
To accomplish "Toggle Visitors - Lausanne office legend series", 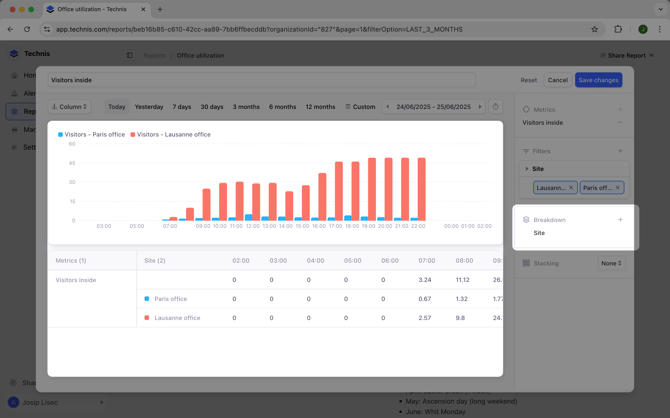I will tap(171, 134).
